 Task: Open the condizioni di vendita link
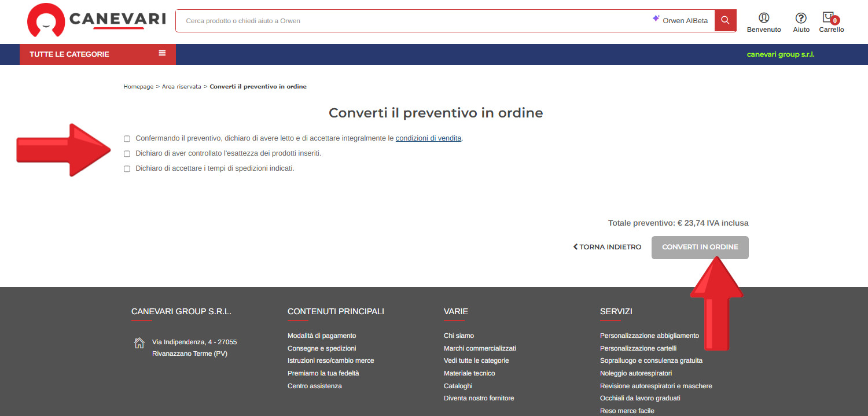click(x=429, y=138)
